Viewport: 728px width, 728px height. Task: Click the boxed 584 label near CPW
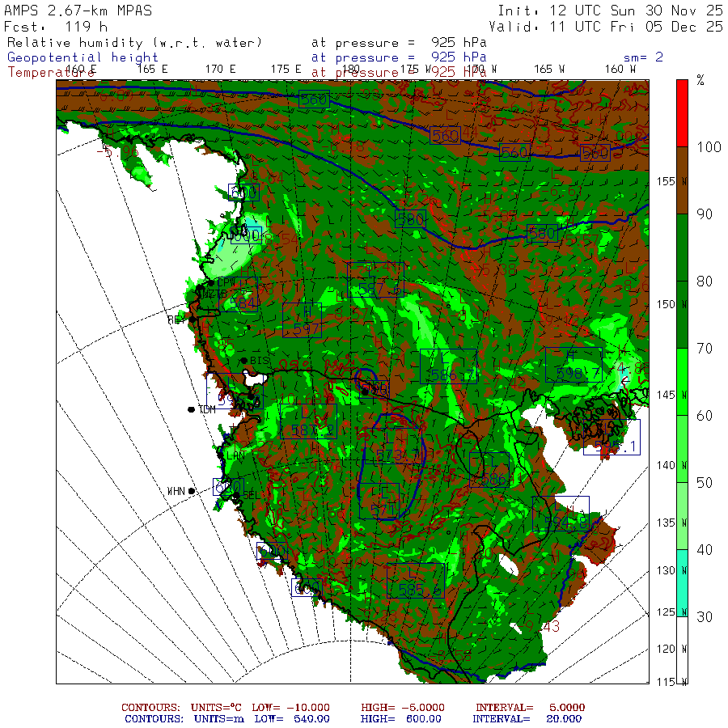[x=238, y=294]
